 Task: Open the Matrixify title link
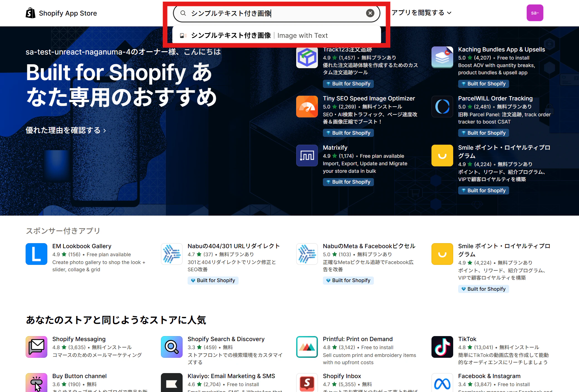tap(335, 148)
